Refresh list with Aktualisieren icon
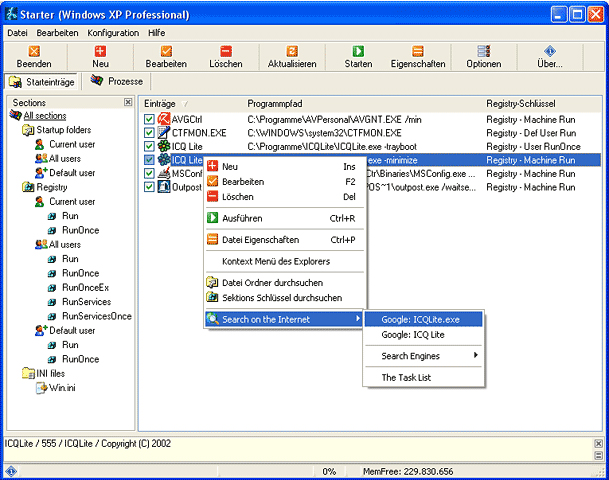The image size is (609, 480). (x=292, y=52)
